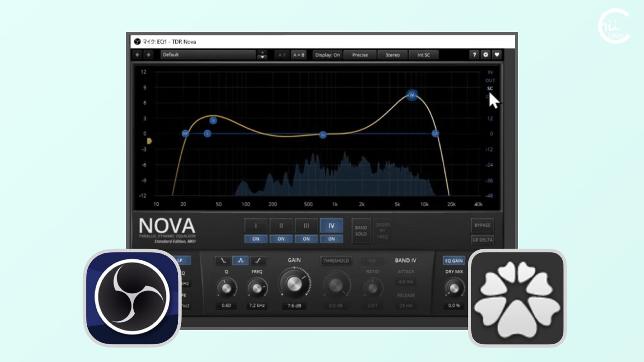
Task: Toggle band III ON switch
Action: coord(306,239)
